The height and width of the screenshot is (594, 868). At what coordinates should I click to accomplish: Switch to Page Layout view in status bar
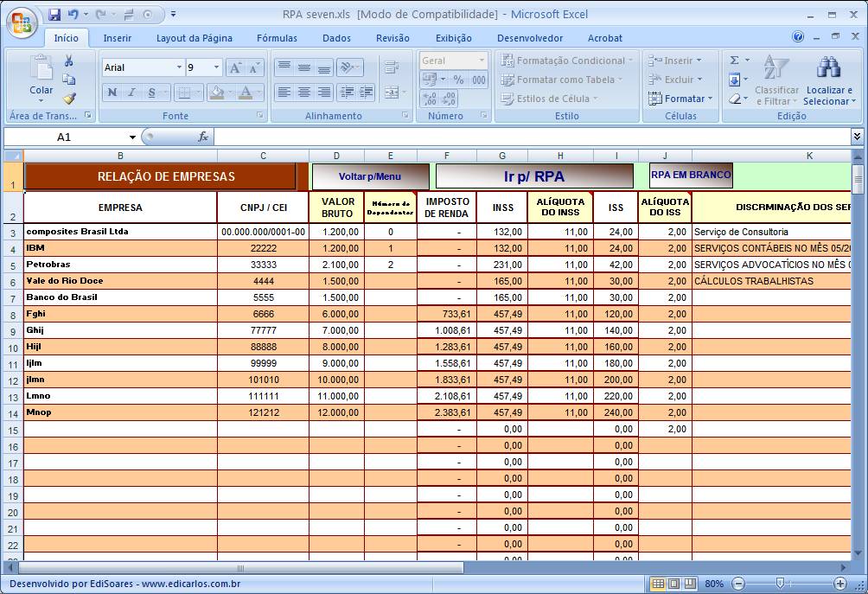pos(673,584)
